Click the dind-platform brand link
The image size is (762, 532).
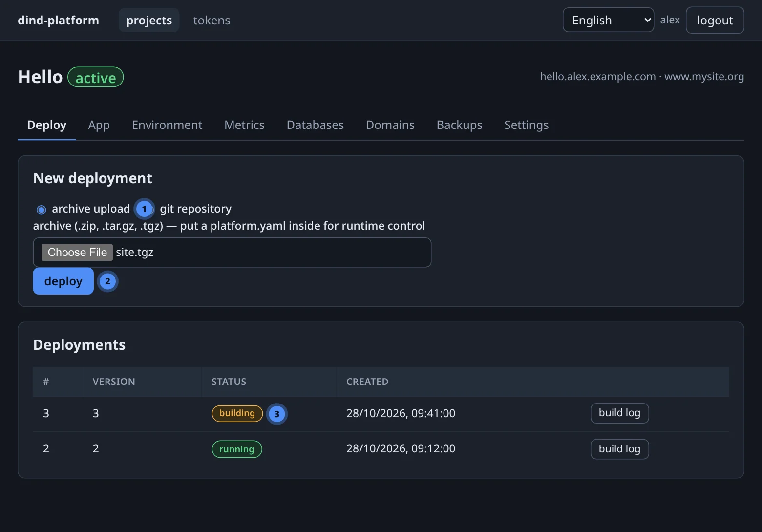tap(58, 20)
